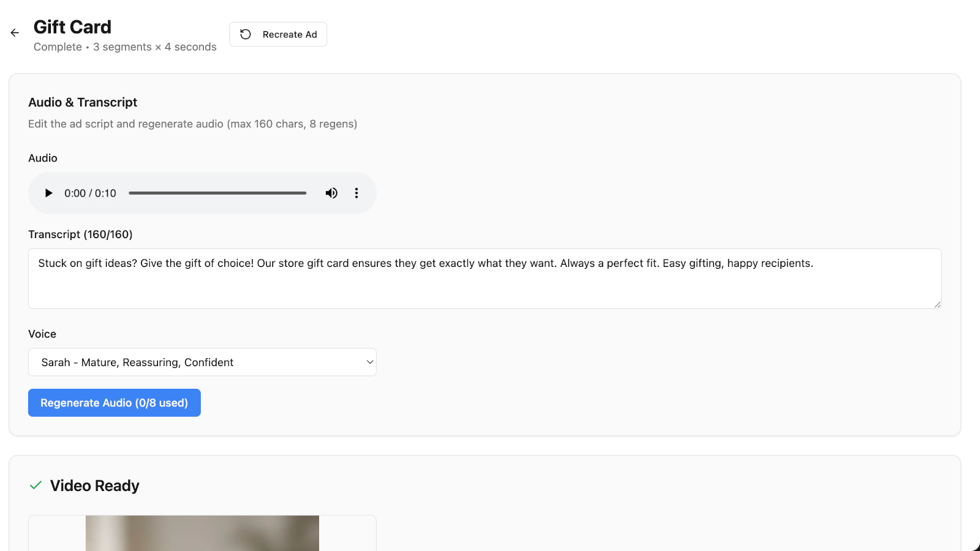Click the Video Ready section header
Image resolution: width=980 pixels, height=551 pixels.
[94, 485]
